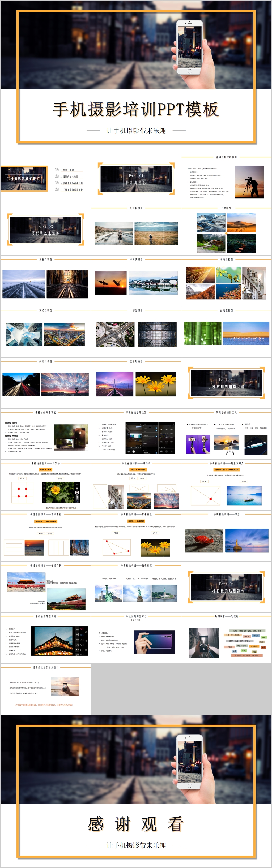This screenshot has height=868, width=272.
Task: Click the orange tagline in 摄影是实践的艺术创作 slide
Action: (44, 705)
